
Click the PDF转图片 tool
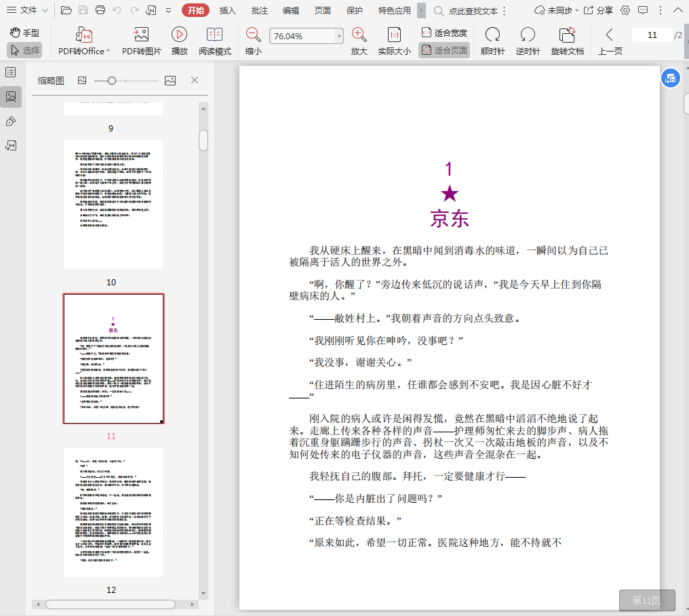click(x=142, y=41)
